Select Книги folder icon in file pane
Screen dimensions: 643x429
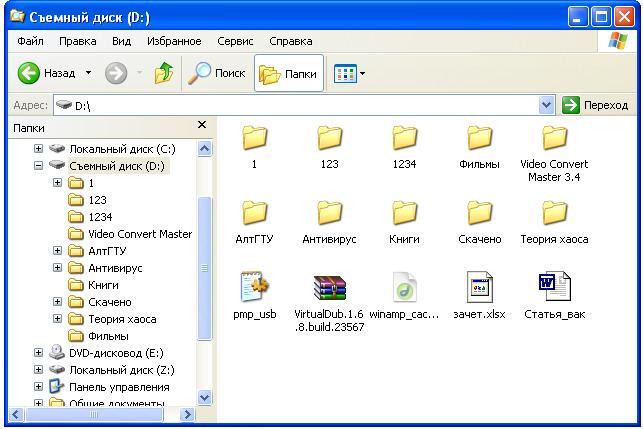404,213
